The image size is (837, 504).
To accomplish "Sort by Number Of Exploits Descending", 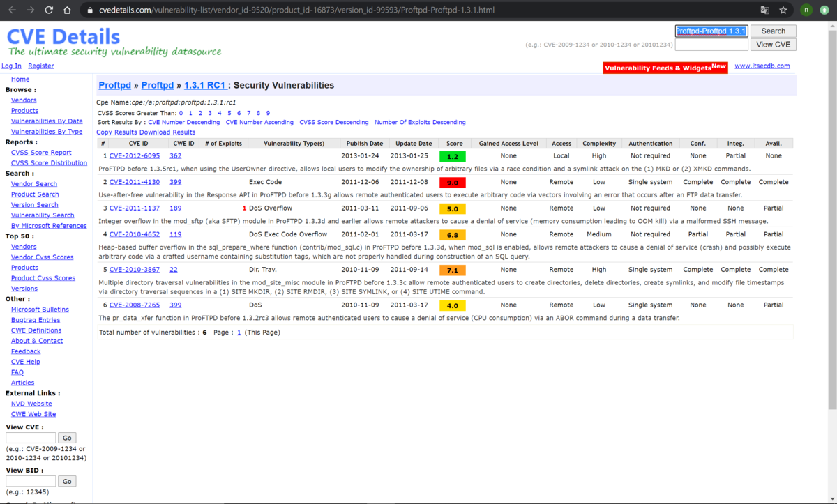I will [x=420, y=123].
